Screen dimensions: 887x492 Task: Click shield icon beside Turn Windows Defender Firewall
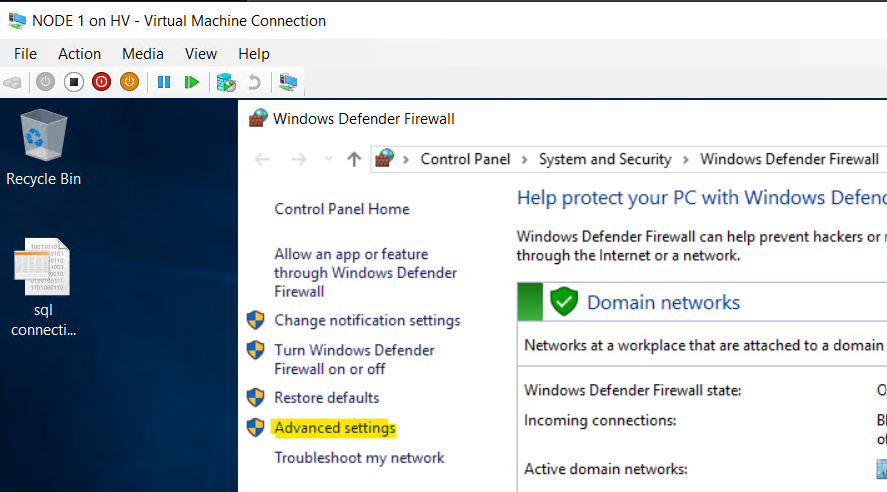(256, 350)
